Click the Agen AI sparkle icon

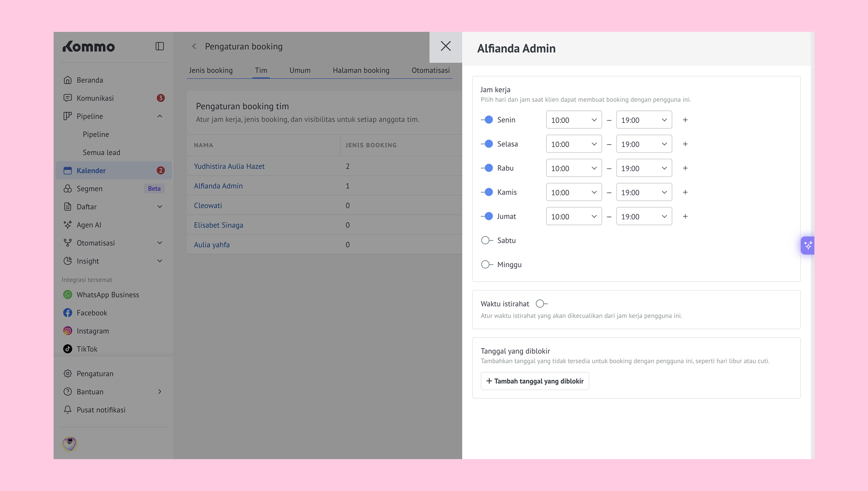click(x=68, y=224)
